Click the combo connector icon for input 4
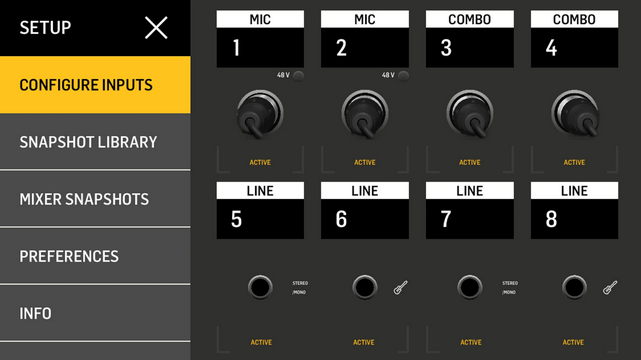This screenshot has height=360, width=641. (574, 114)
